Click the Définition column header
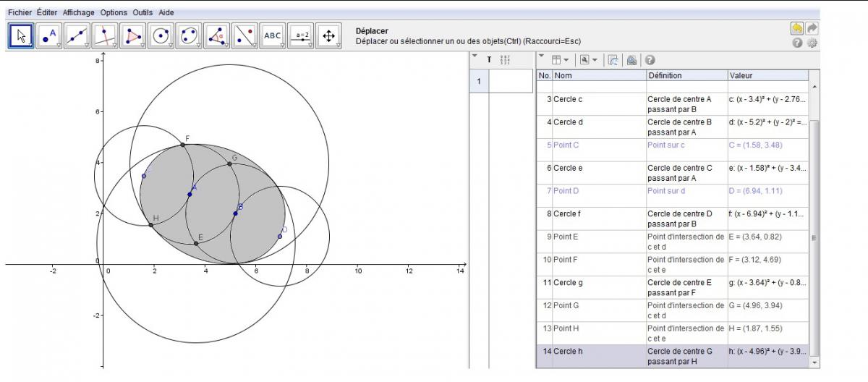 pos(687,75)
